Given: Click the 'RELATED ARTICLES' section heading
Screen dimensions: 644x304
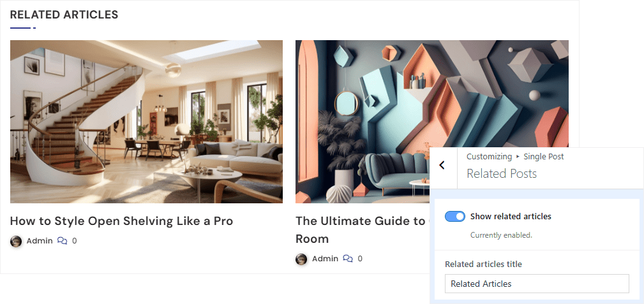Looking at the screenshot, I should [x=64, y=15].
